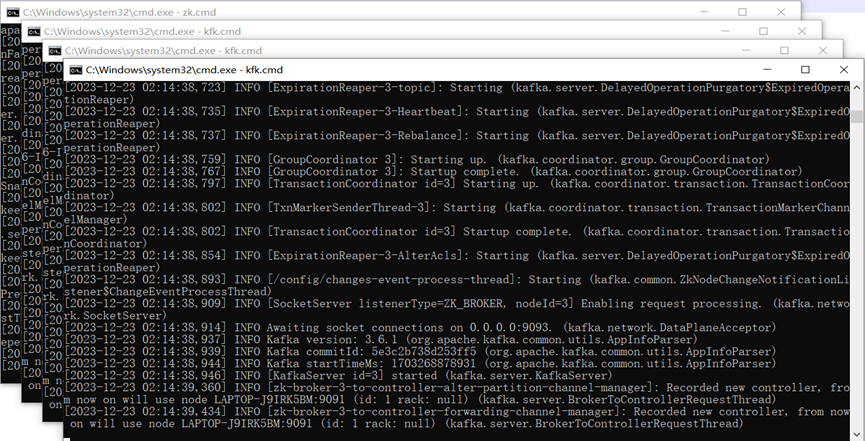
Task: Minimize the zk.cmd window
Action: click(704, 12)
